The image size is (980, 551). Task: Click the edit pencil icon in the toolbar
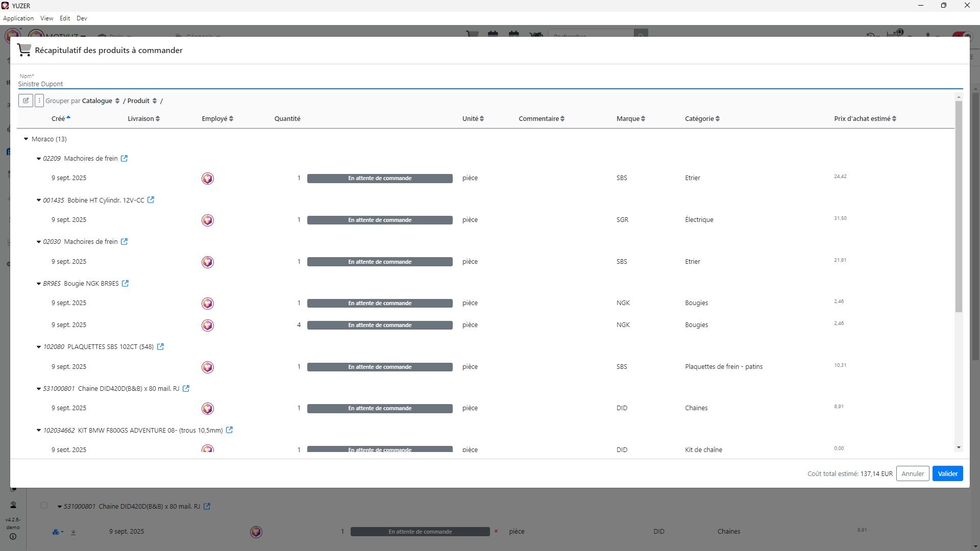[x=26, y=101]
